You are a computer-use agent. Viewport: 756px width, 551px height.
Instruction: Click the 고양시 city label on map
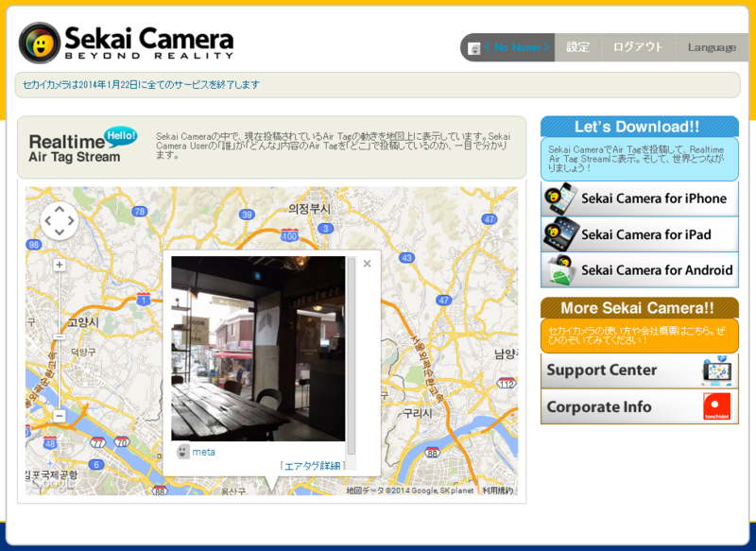point(83,321)
